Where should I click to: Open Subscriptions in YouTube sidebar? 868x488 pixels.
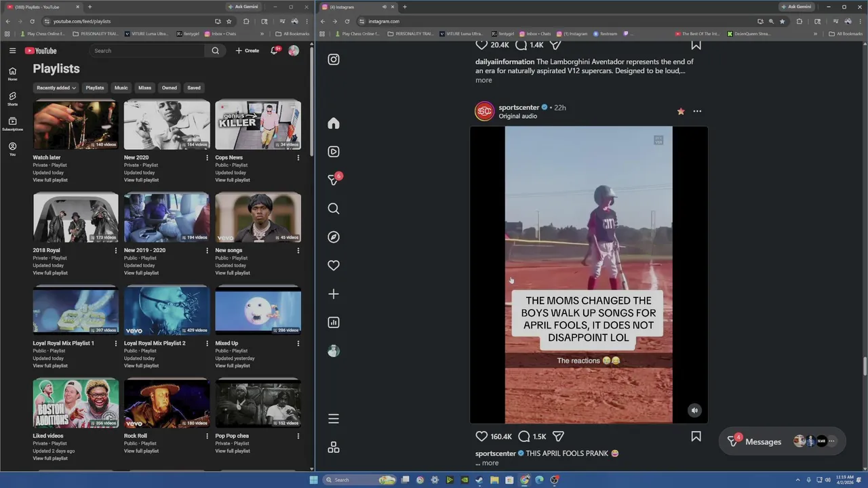(x=12, y=124)
